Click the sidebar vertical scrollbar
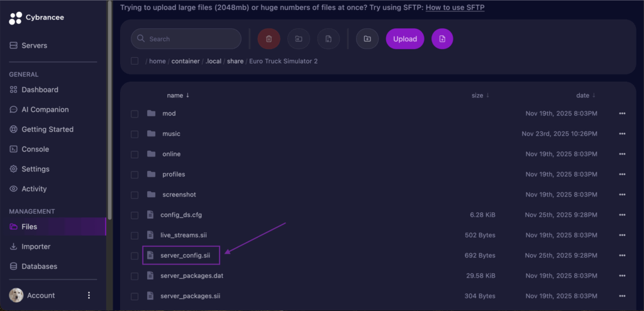This screenshot has height=311, width=644. [109, 111]
